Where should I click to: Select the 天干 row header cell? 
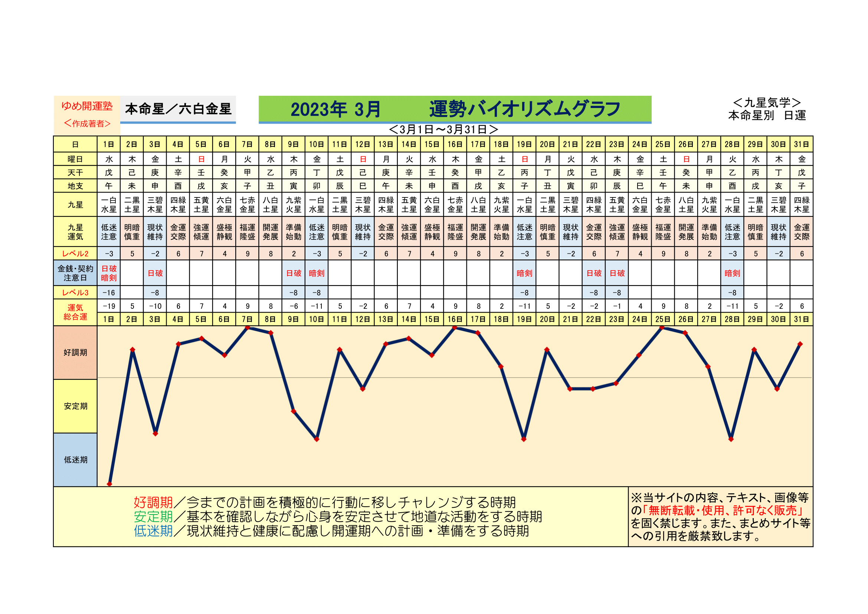tap(75, 173)
